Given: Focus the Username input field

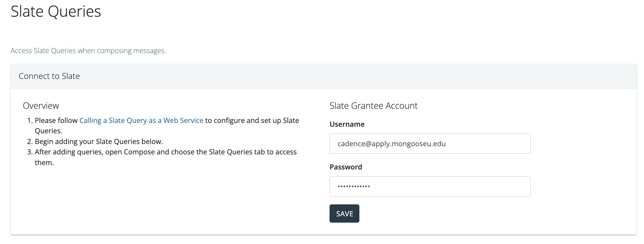Looking at the screenshot, I should click(430, 144).
